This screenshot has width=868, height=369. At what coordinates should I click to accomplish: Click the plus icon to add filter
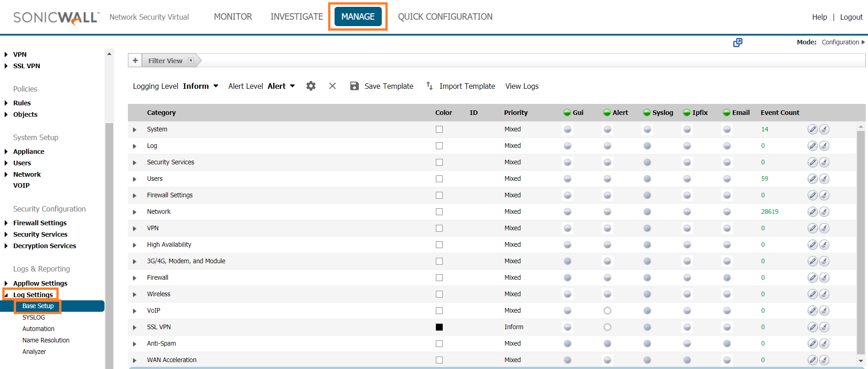135,60
